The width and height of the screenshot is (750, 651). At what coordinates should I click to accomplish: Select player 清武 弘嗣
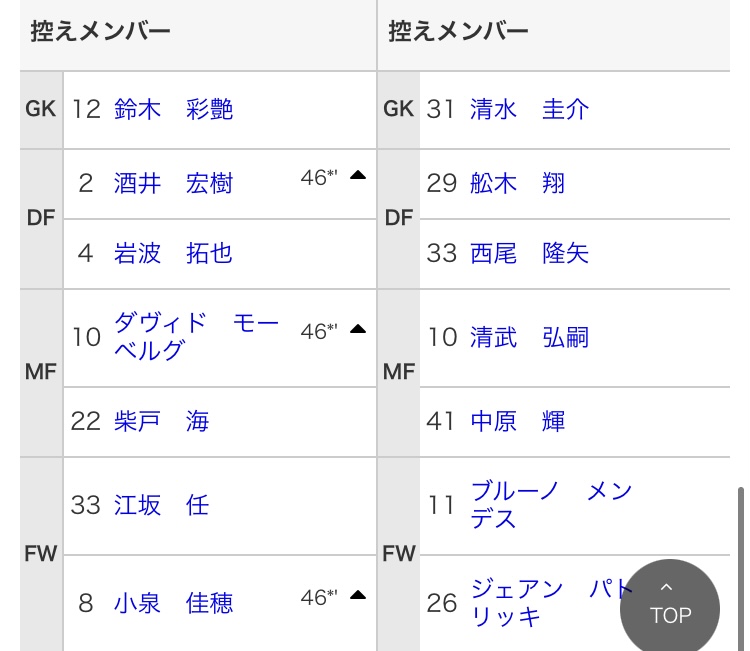[529, 338]
